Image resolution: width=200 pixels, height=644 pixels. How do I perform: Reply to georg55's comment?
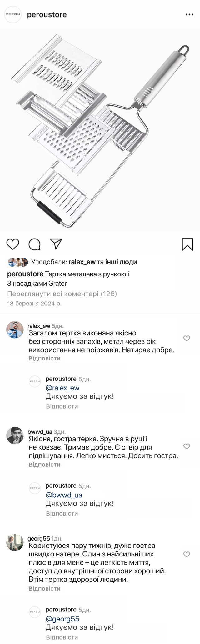point(44,589)
